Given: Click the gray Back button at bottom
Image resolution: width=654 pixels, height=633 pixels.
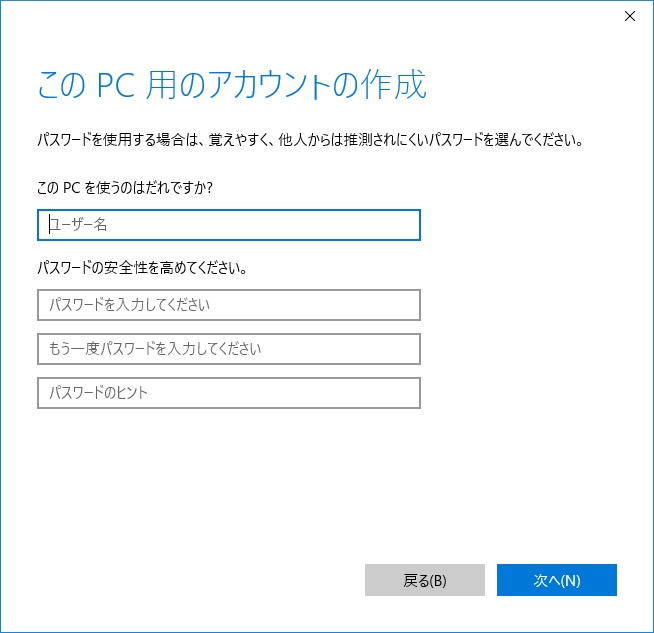Looking at the screenshot, I should point(425,580).
